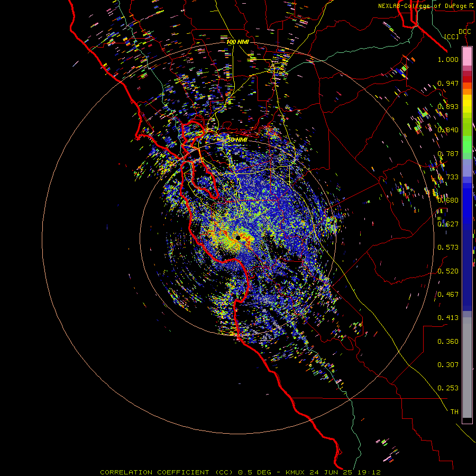This screenshot has width=476, height=476.
Task: Click the 0.253 legend value
Action: pos(448,388)
